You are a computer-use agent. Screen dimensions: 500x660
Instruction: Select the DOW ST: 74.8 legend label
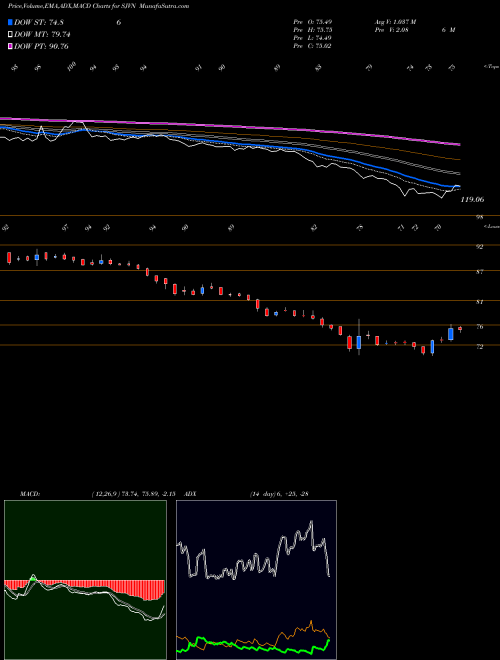tap(39, 22)
